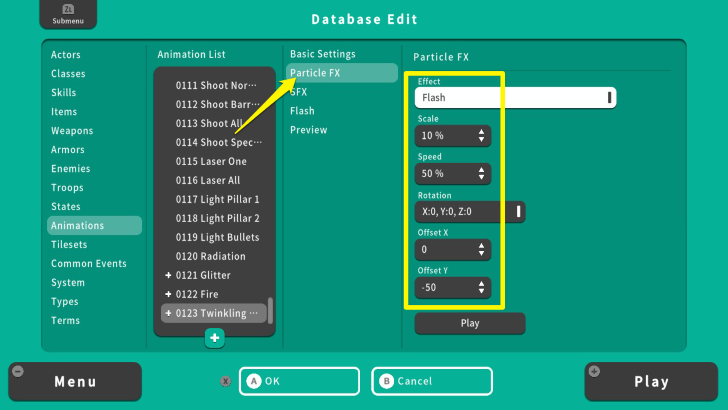The image size is (728, 410).
Task: Select animation 0111 Shoot Nor…
Action: (214, 85)
